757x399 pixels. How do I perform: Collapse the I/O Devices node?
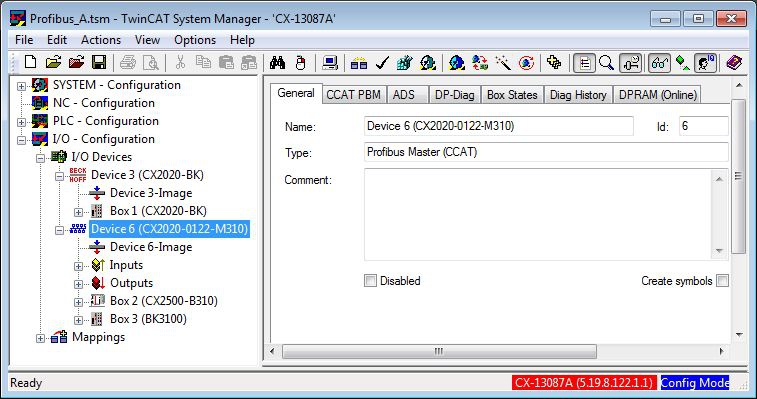tap(41, 158)
